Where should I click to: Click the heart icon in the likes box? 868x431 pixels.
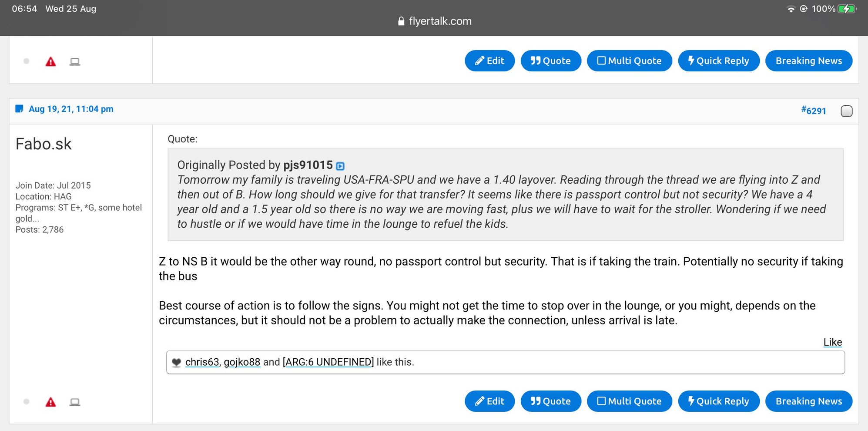click(x=176, y=362)
